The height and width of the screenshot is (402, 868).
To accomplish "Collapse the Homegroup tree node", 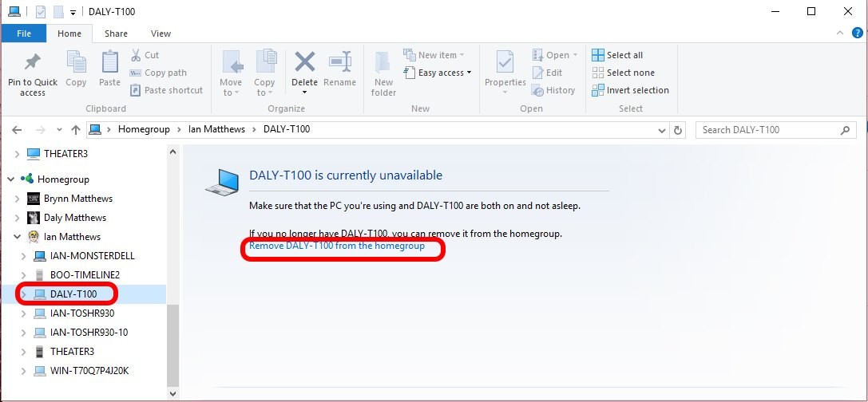I will (10, 179).
